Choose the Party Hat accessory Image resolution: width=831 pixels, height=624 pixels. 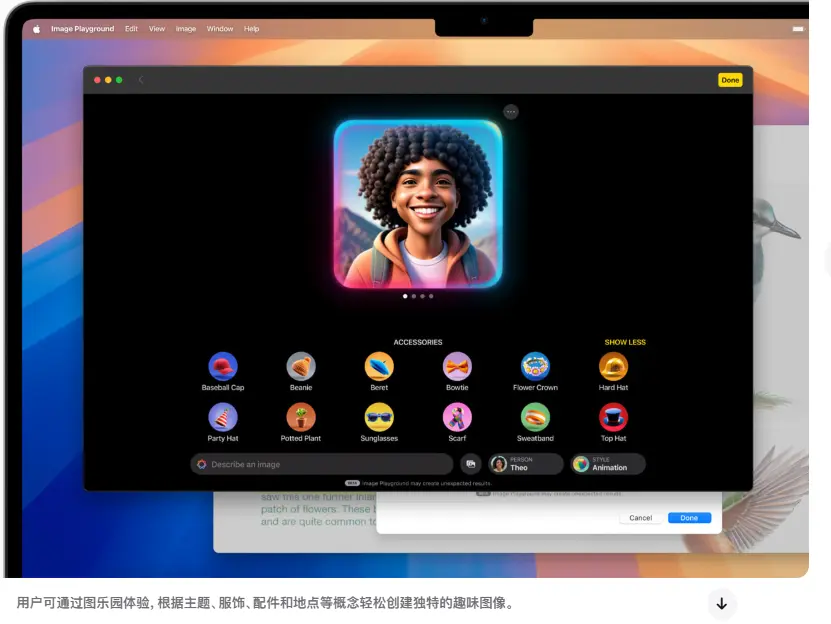tap(223, 417)
